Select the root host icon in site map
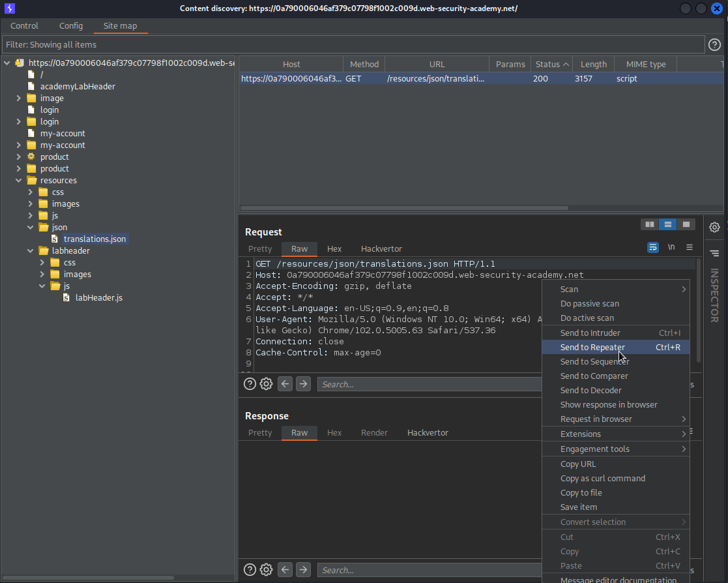The width and height of the screenshot is (728, 583). tap(20, 63)
